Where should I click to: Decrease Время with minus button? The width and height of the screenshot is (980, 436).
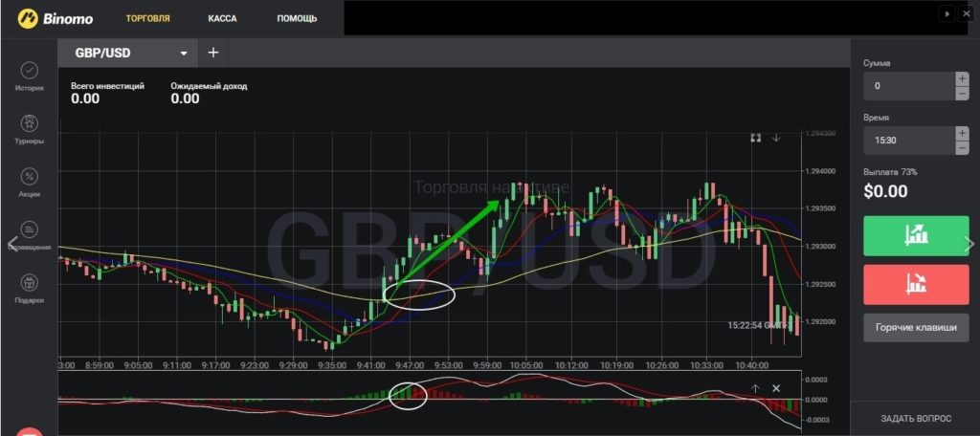(962, 148)
